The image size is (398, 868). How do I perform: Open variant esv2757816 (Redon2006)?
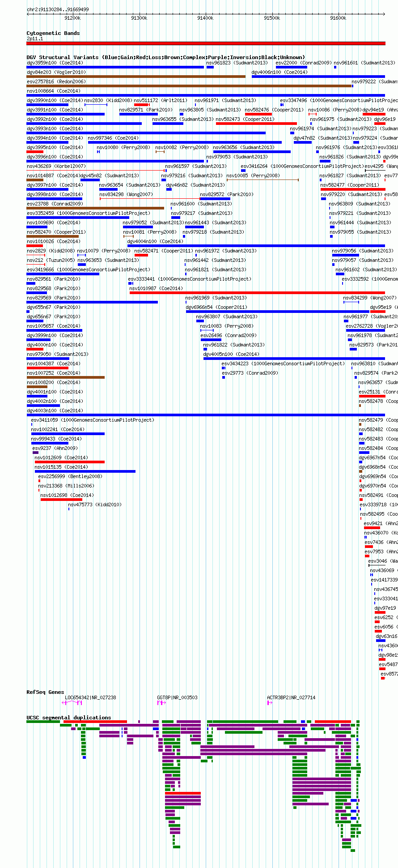pyautogui.click(x=56, y=81)
